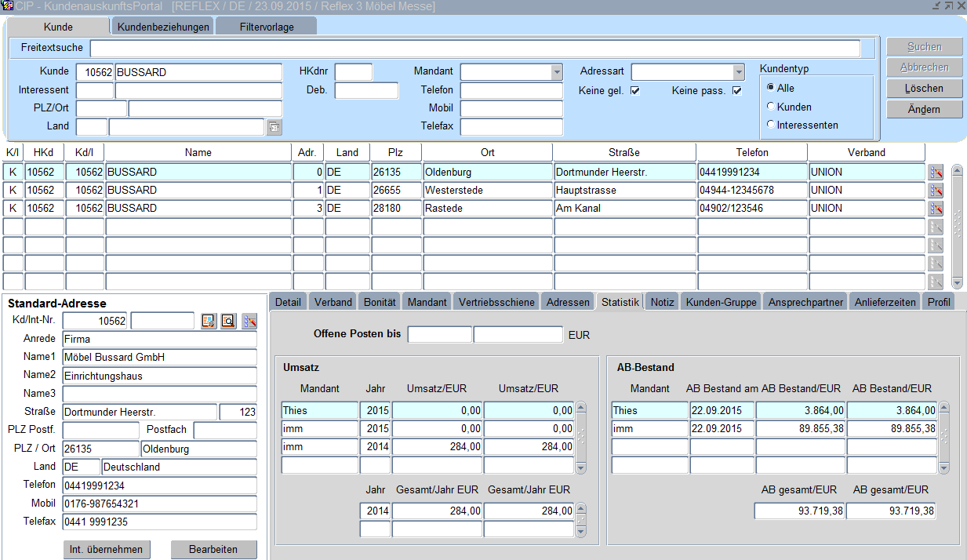Click the edit icon in the Oldenburg row

click(x=935, y=172)
